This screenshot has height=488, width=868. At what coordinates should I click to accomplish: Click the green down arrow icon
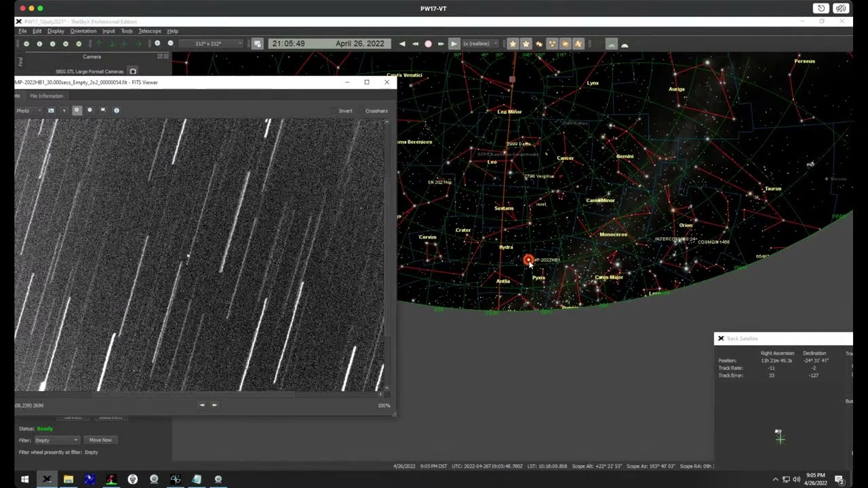[112, 43]
